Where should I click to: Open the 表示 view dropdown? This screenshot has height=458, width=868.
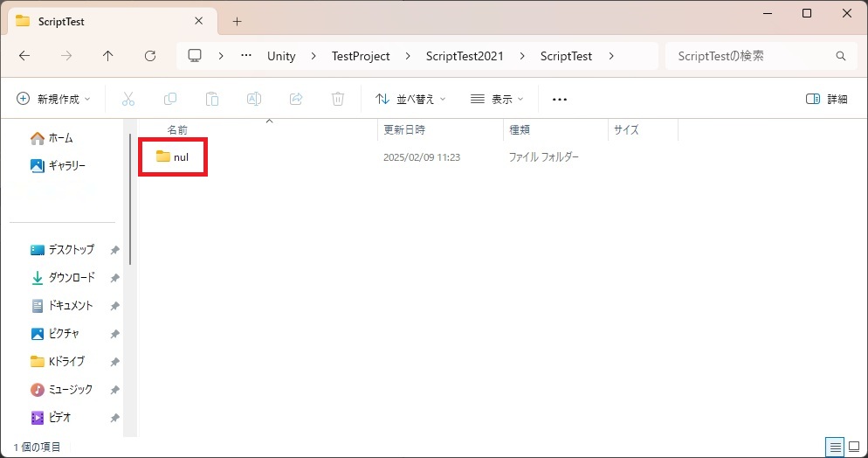[x=497, y=99]
